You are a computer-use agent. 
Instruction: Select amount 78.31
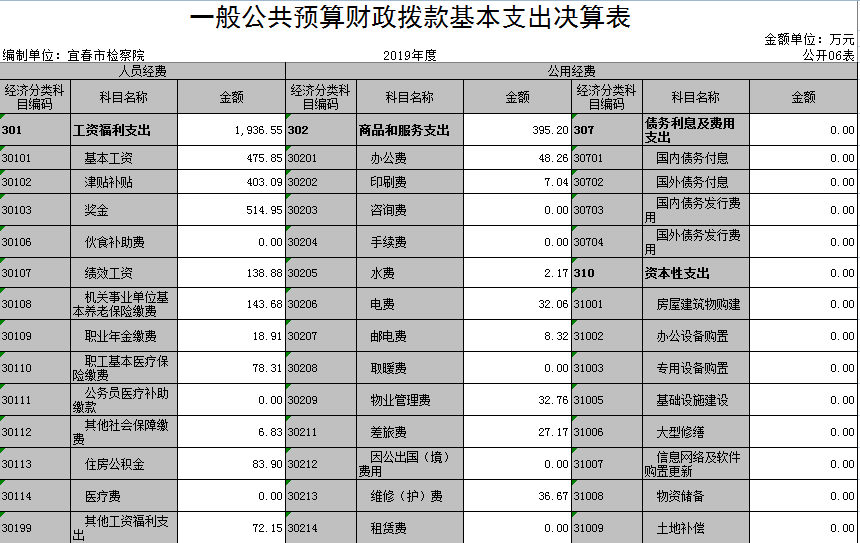coord(231,368)
